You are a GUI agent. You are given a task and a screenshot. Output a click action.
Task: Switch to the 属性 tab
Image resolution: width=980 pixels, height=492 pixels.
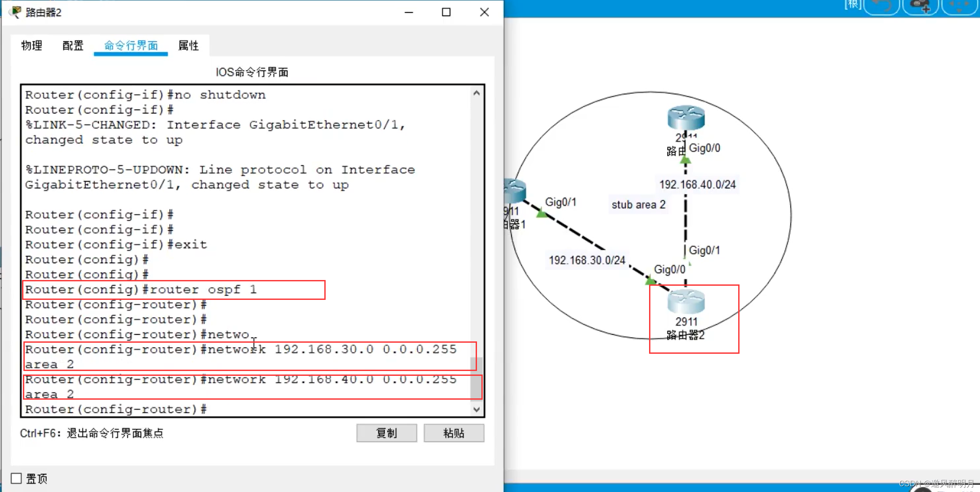[188, 45]
